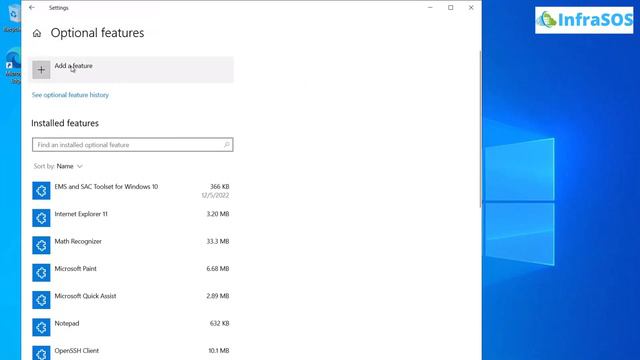Select the Math Recognizer entry text
This screenshot has width=640, height=360.
click(x=78, y=241)
